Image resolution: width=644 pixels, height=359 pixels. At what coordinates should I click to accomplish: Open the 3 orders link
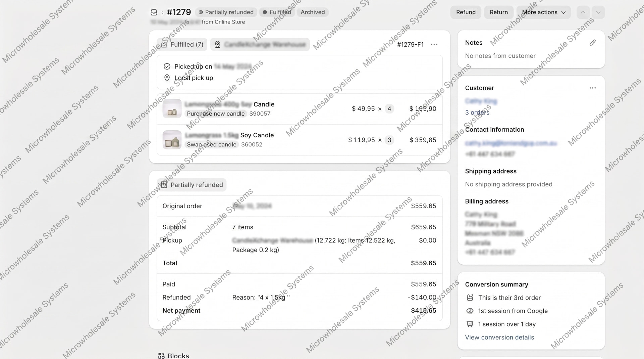(477, 113)
